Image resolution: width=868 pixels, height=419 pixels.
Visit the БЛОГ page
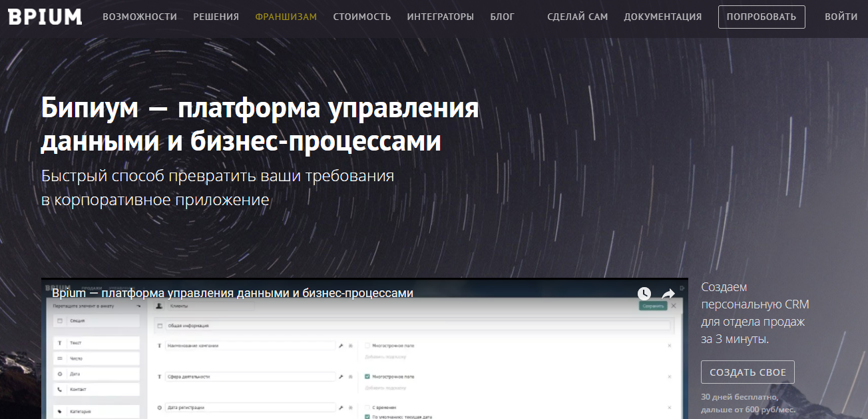click(502, 17)
